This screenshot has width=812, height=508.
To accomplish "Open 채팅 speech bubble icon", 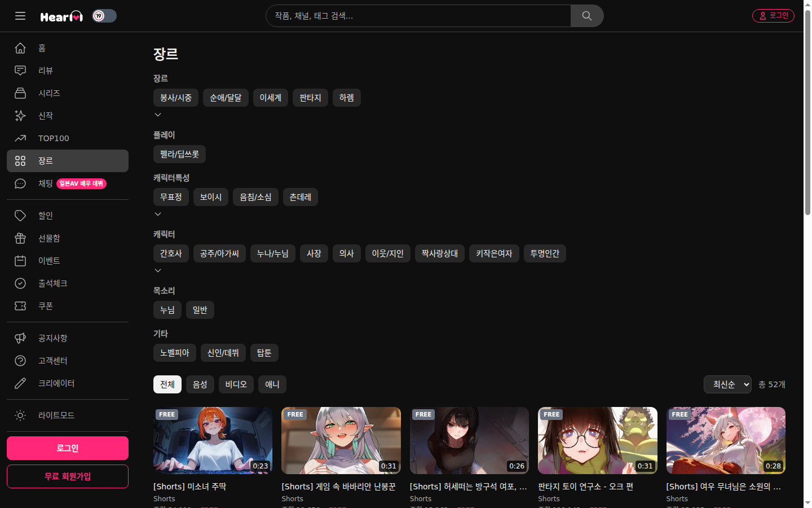I will click(20, 183).
